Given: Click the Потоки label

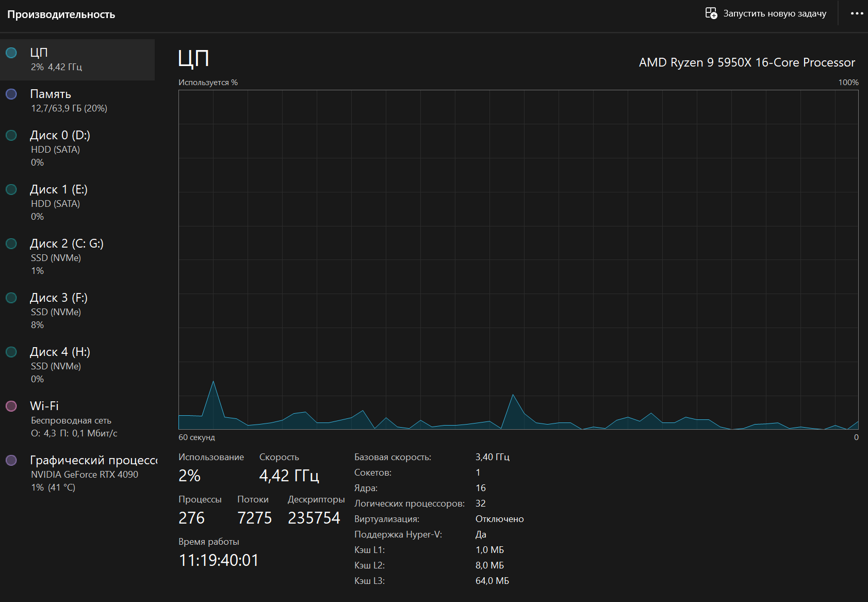Looking at the screenshot, I should click(253, 499).
